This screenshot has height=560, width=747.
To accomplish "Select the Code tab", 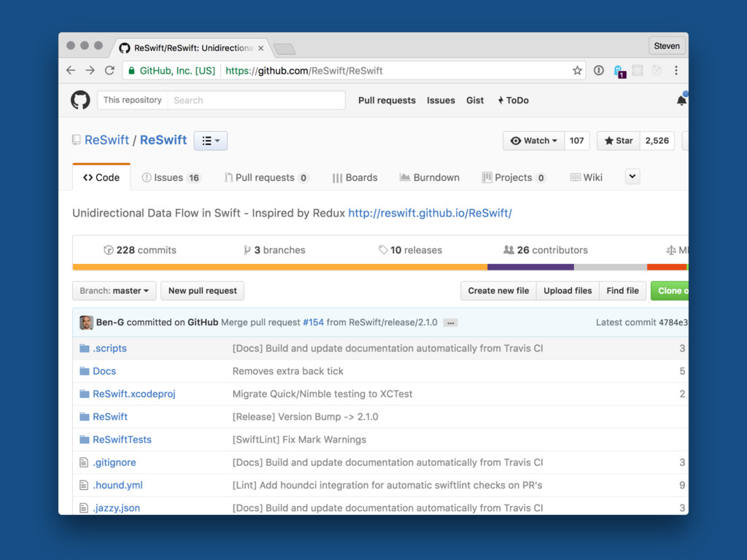I will coord(101,178).
